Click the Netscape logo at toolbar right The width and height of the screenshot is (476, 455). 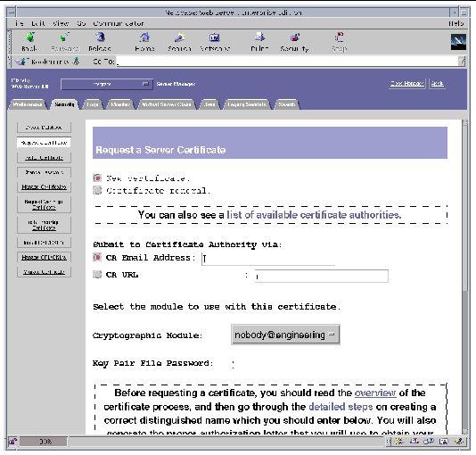point(458,42)
